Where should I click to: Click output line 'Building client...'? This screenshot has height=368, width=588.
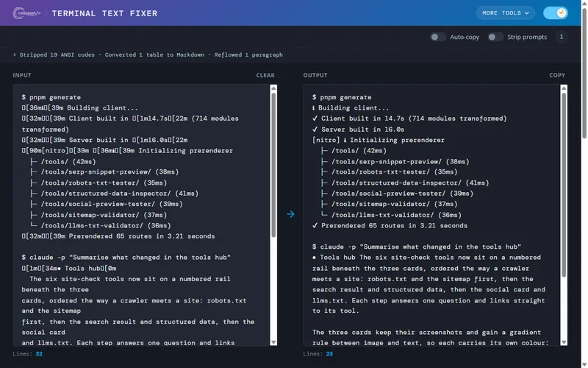[x=351, y=107]
